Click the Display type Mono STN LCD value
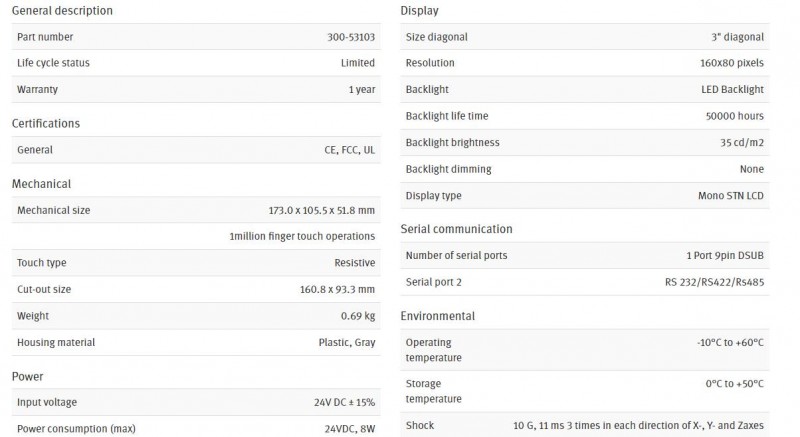800x437 pixels. (x=731, y=196)
